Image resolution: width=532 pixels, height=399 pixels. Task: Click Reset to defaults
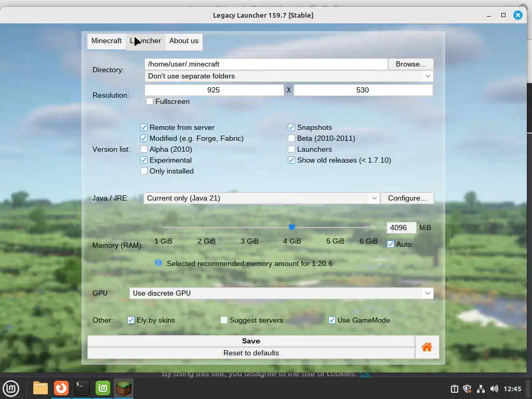[251, 353]
